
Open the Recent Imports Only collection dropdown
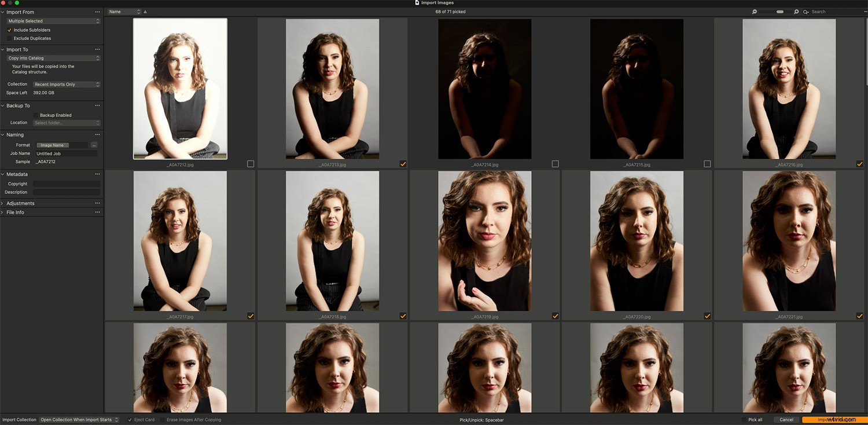[x=67, y=84]
